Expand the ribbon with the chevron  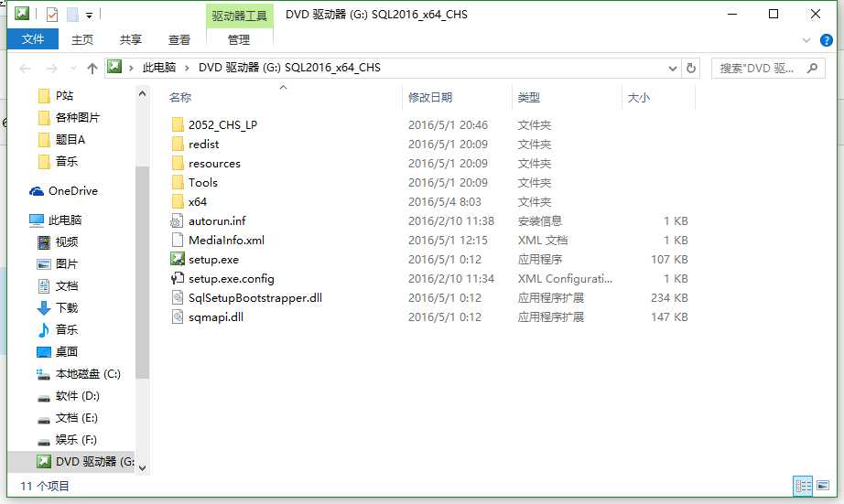pos(806,40)
